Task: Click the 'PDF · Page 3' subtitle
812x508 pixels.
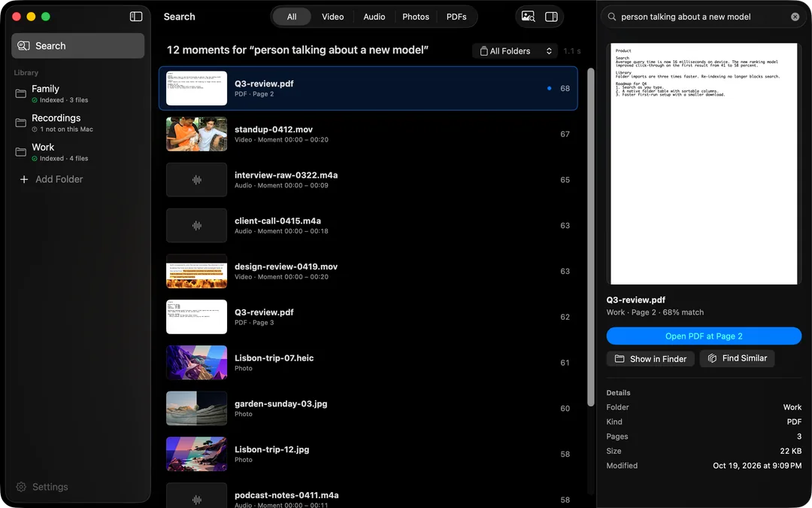Action: (x=254, y=322)
